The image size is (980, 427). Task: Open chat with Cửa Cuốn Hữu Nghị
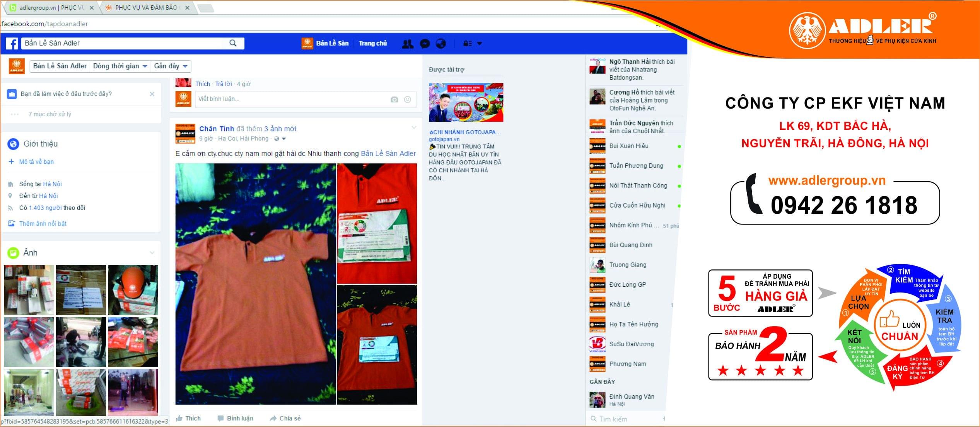pos(635,206)
